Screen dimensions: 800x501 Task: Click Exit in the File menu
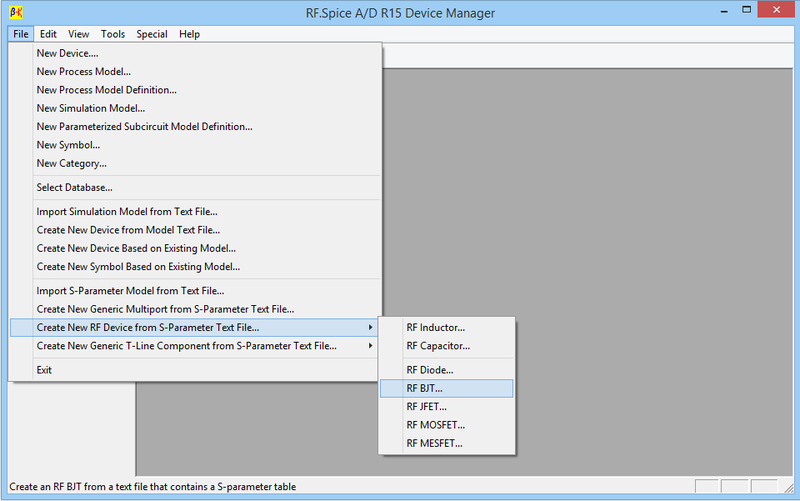[194, 369]
